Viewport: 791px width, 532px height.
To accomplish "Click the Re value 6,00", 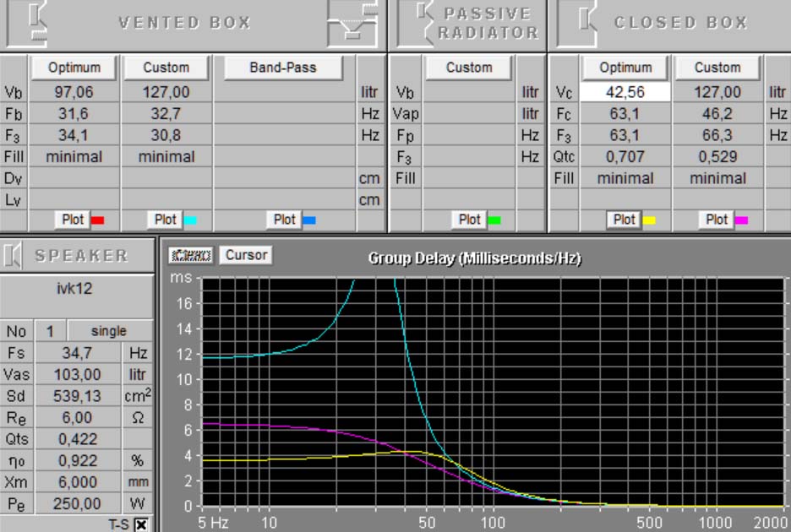I will click(77, 418).
